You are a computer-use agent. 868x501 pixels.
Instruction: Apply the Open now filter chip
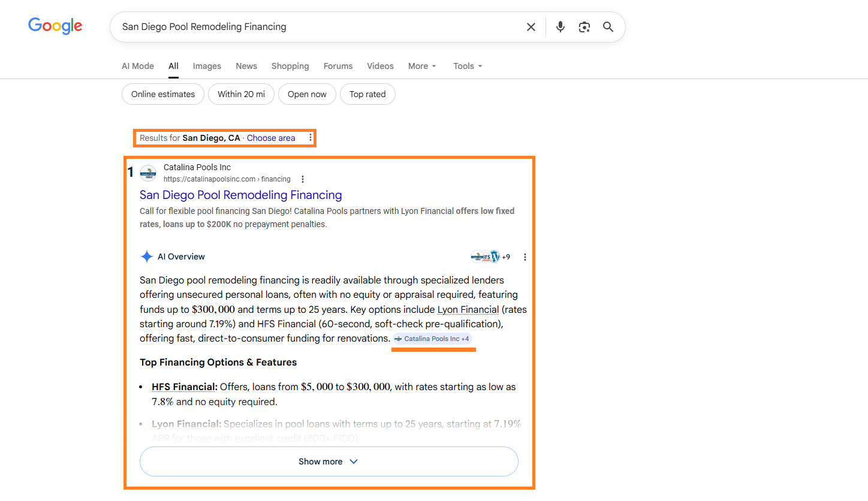point(307,94)
